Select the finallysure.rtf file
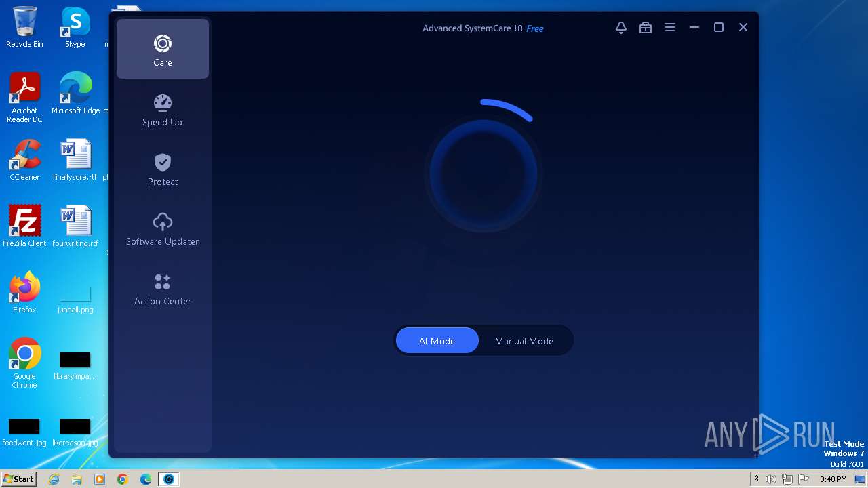868x488 pixels. click(x=75, y=160)
